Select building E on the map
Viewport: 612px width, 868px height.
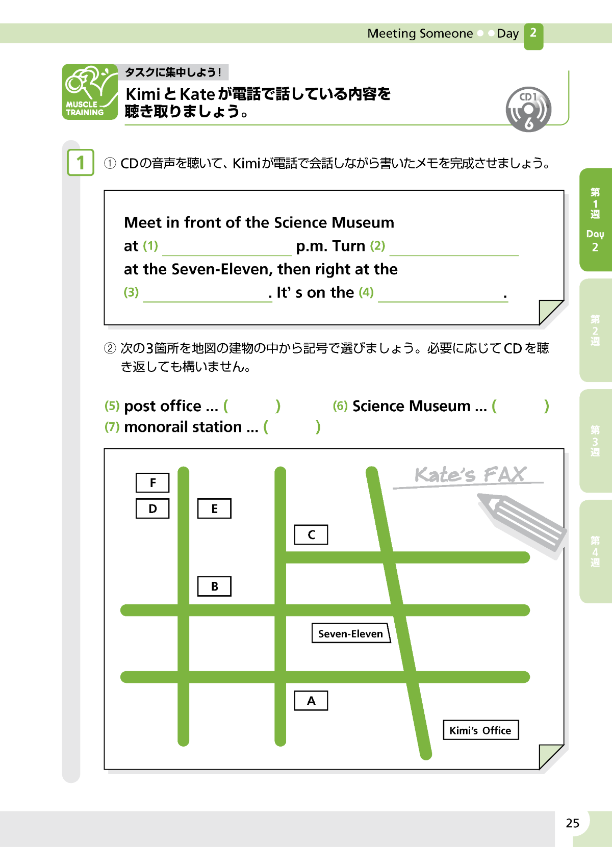coord(214,508)
